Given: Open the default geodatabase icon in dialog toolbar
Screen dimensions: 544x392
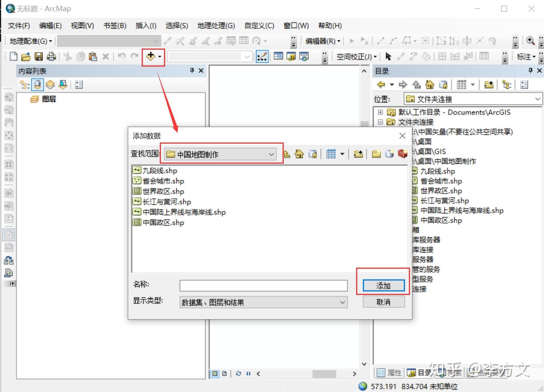Looking at the screenshot, I should coord(313,154).
